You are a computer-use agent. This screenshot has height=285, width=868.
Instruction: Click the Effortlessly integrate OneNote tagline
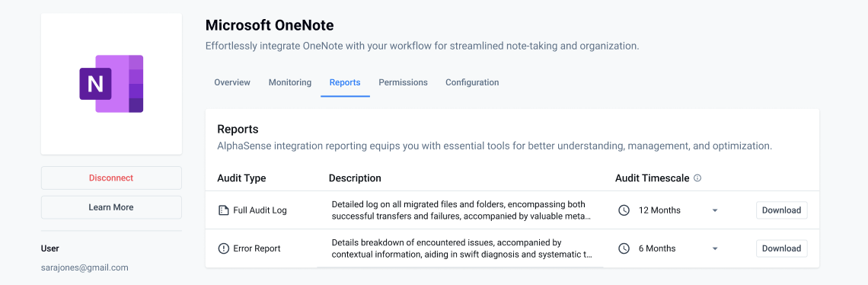tap(423, 46)
